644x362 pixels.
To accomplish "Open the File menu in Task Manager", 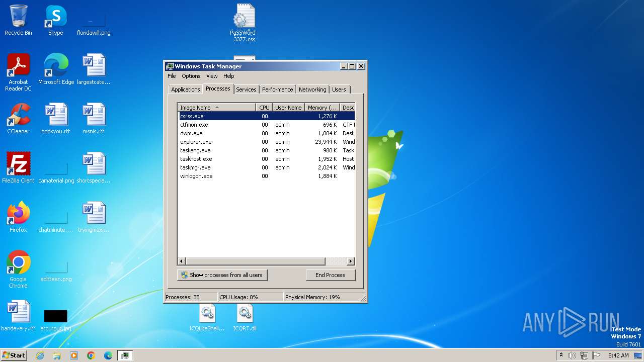I will click(172, 76).
